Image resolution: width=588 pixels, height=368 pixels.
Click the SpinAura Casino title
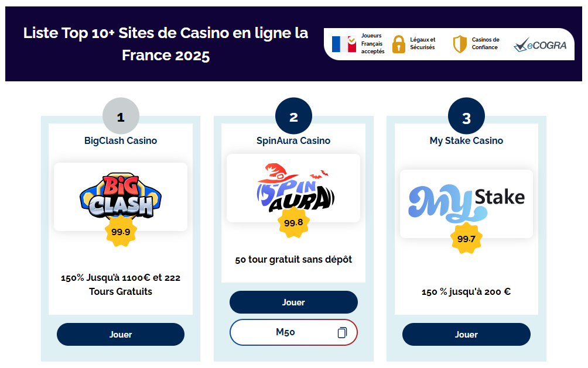293,140
